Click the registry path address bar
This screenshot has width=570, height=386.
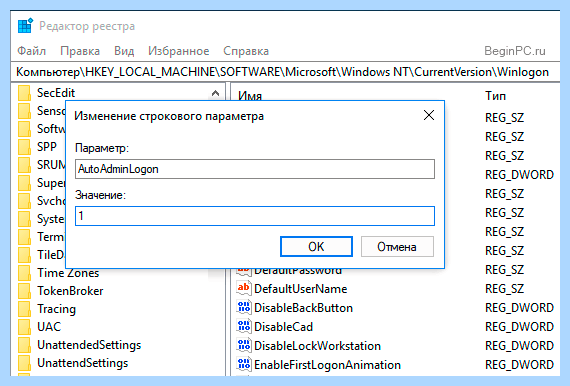click(x=286, y=72)
